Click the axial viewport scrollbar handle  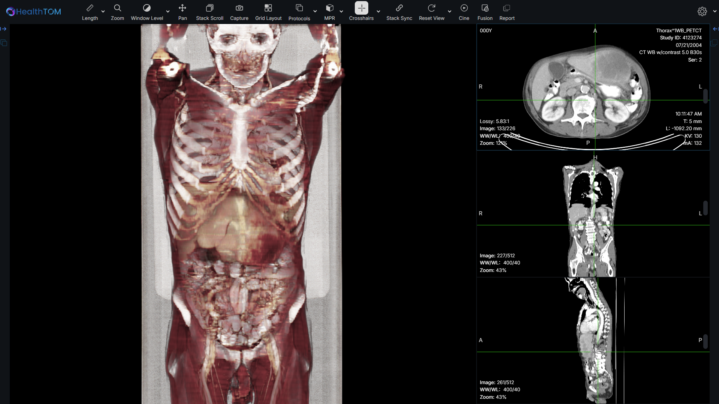coord(706,96)
